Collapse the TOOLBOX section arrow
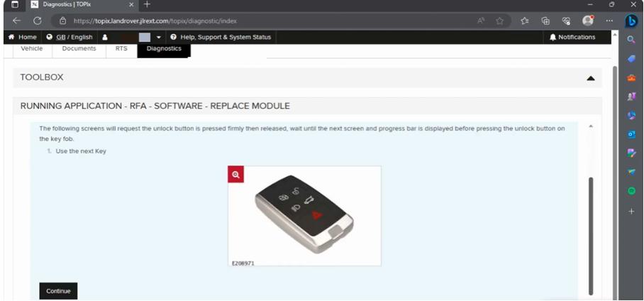 591,77
